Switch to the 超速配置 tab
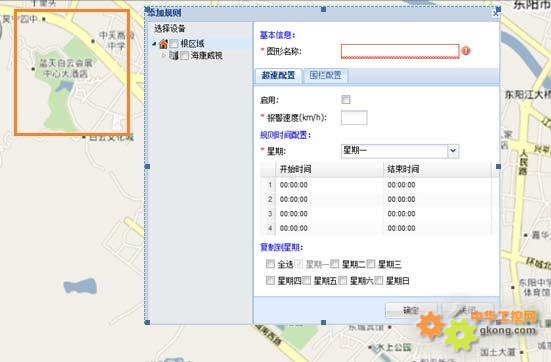Viewport: 551px width, 362px height. [278, 75]
